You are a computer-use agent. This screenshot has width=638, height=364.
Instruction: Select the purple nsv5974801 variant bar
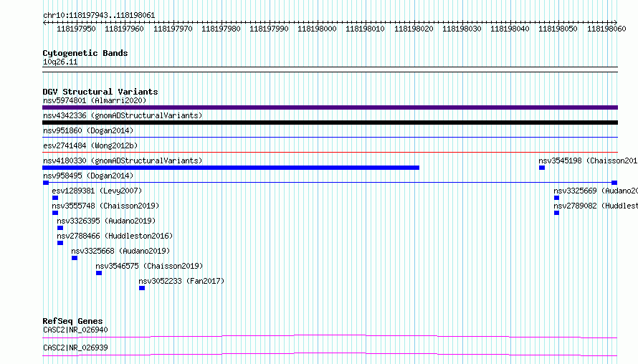click(x=330, y=107)
